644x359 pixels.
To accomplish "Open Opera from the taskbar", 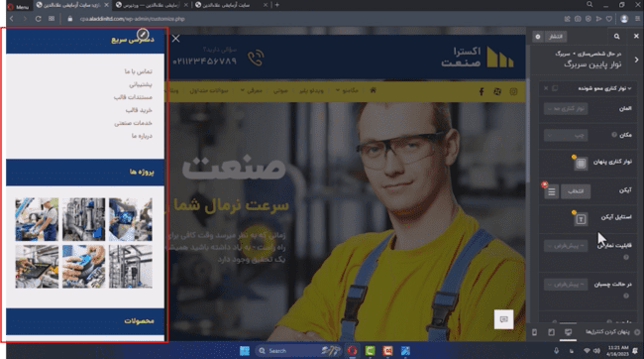I will (352, 351).
